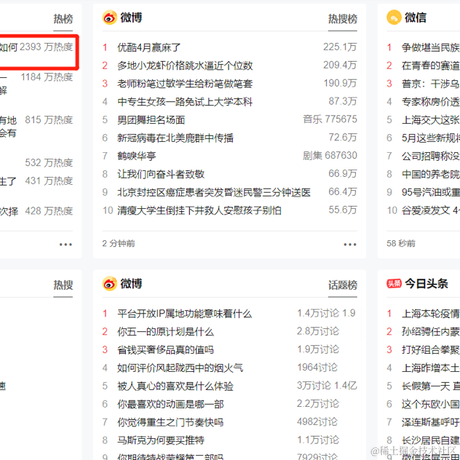The height and width of the screenshot is (460, 460).
Task: Open the 微博 title of the 热搜榜 card
Action: (131, 18)
